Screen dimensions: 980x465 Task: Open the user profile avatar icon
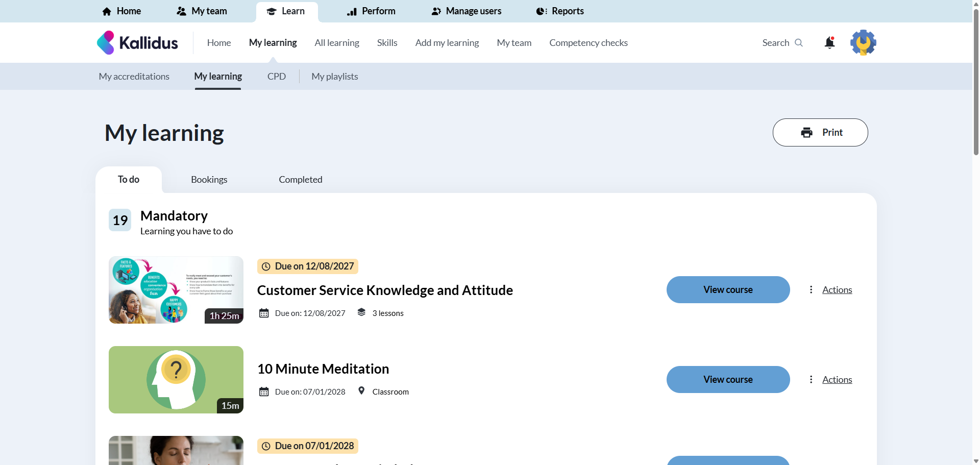coord(863,42)
